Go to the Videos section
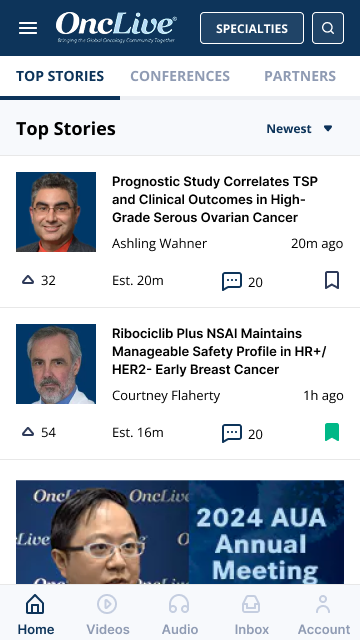 (108, 614)
